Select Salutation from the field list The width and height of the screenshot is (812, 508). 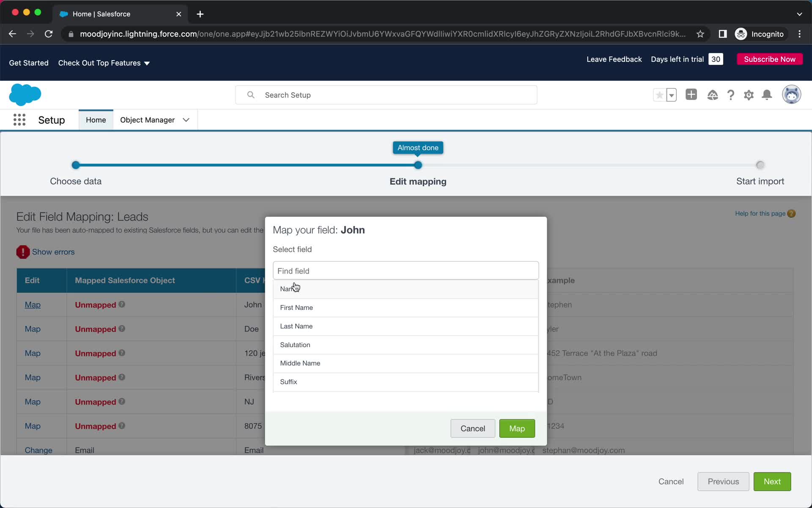(406, 345)
